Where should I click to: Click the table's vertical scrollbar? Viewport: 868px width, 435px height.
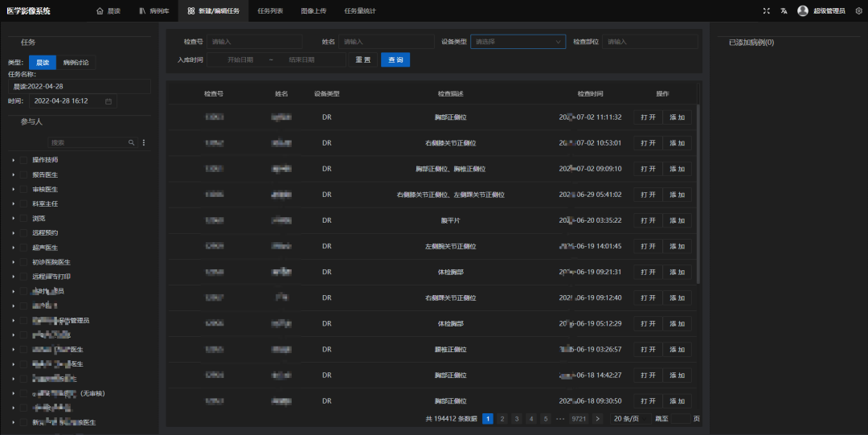[698, 193]
